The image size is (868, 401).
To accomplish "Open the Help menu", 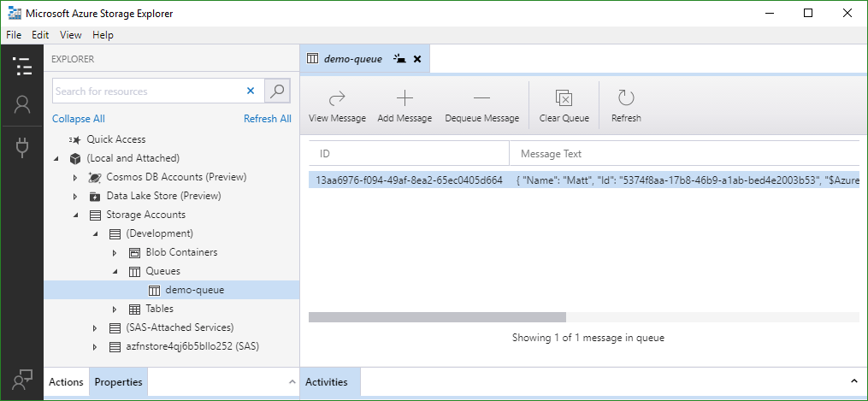I will click(103, 35).
